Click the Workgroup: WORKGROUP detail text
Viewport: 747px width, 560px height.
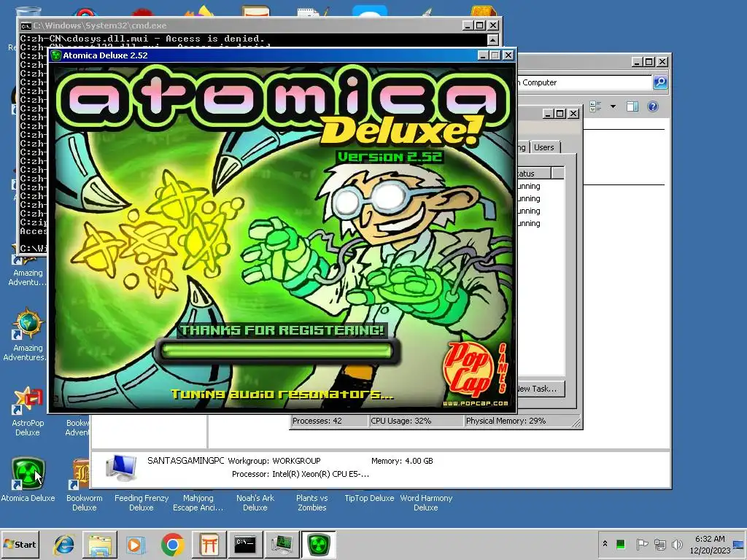pos(274,461)
